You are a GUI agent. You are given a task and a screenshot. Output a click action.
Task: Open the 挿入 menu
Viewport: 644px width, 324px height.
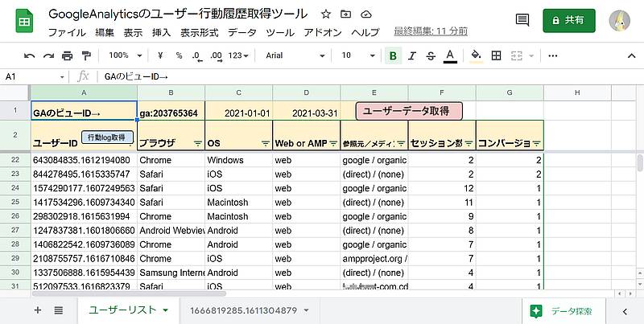click(162, 32)
